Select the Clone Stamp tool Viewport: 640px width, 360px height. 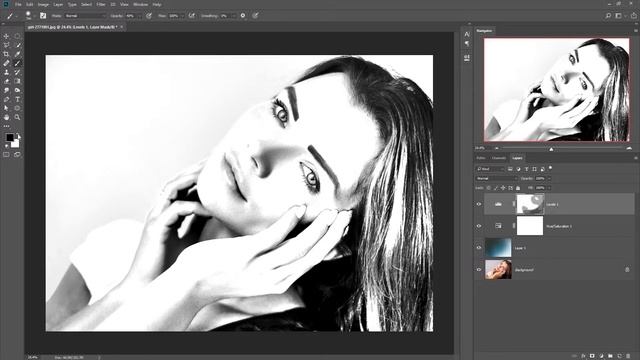(6, 72)
